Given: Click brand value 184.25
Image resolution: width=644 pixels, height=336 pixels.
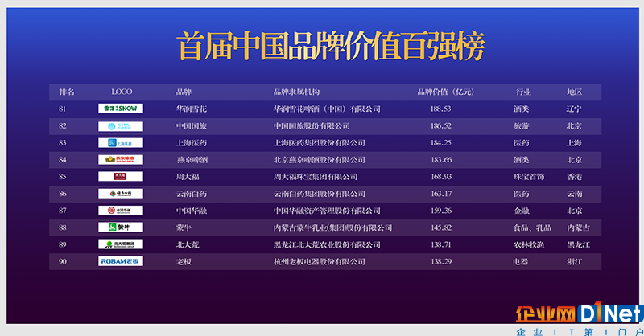Looking at the screenshot, I should click(440, 143).
